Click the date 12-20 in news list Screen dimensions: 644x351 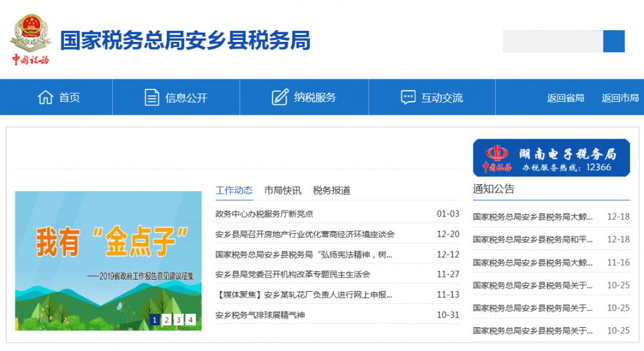click(x=448, y=234)
